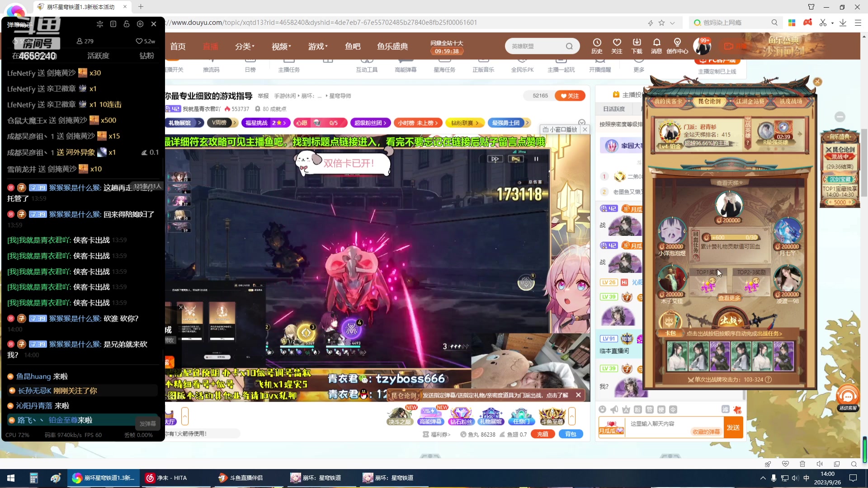
Task: Expand the gift bar chevron next to 斗鱼至尊
Action: [572, 416]
